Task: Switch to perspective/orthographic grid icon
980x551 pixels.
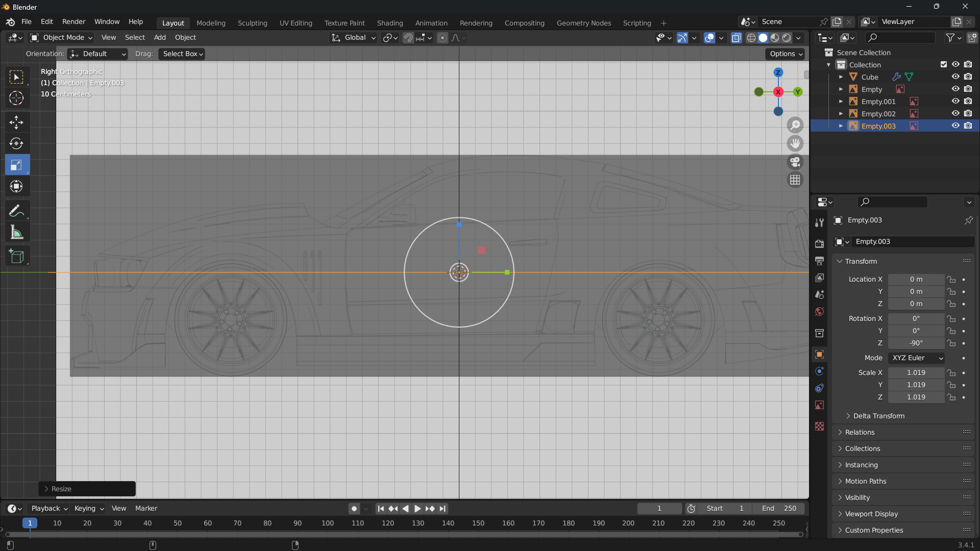Action: pyautogui.click(x=795, y=180)
